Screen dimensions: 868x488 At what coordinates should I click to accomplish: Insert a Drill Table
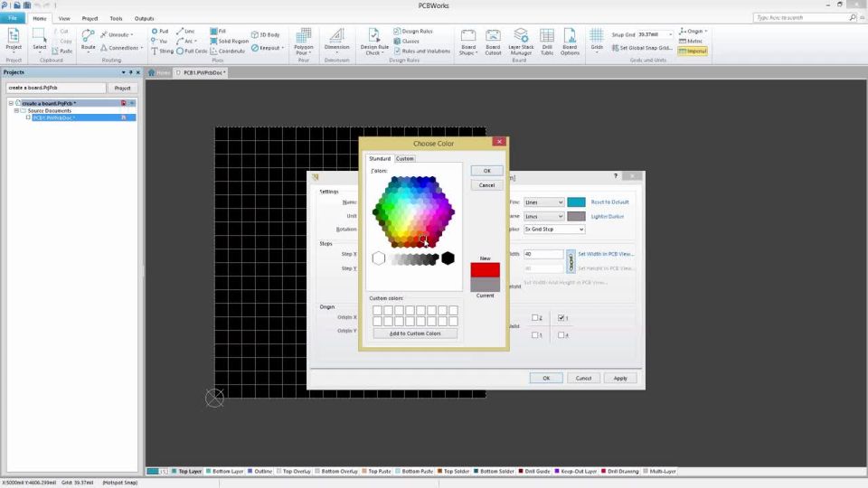pyautogui.click(x=547, y=42)
